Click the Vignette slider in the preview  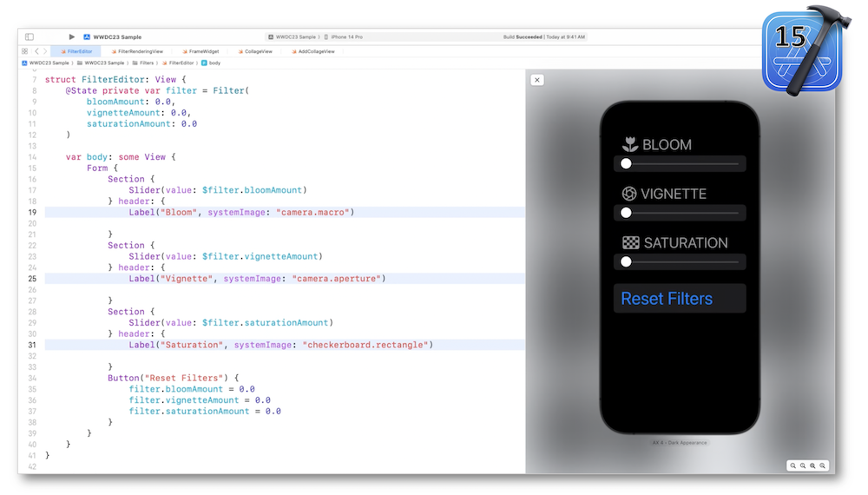tap(680, 213)
